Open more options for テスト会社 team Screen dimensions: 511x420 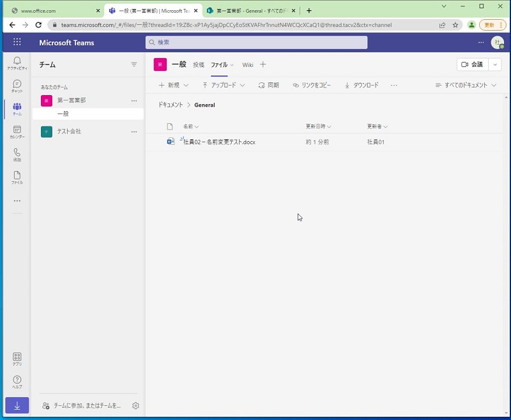pos(134,131)
